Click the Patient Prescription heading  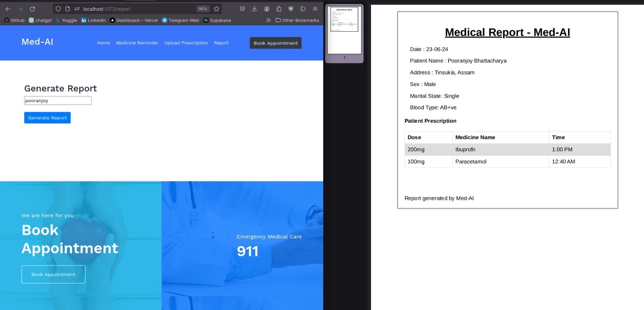pyautogui.click(x=430, y=121)
